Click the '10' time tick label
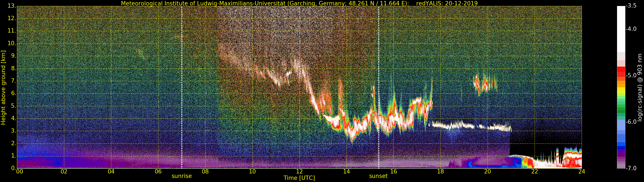 [252, 172]
